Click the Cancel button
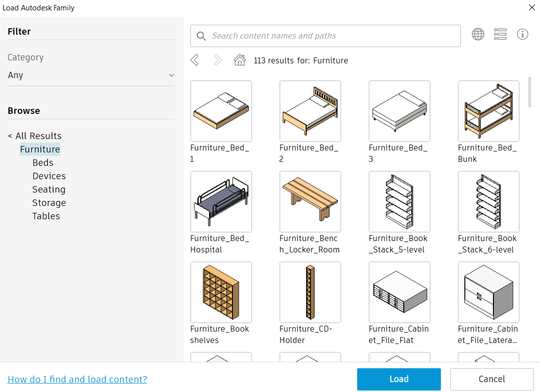540x392 pixels. pos(491,379)
